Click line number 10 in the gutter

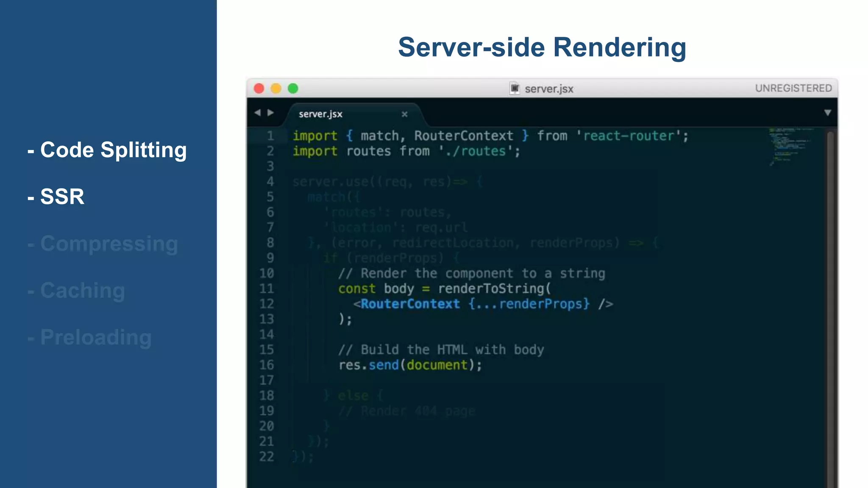(x=267, y=273)
